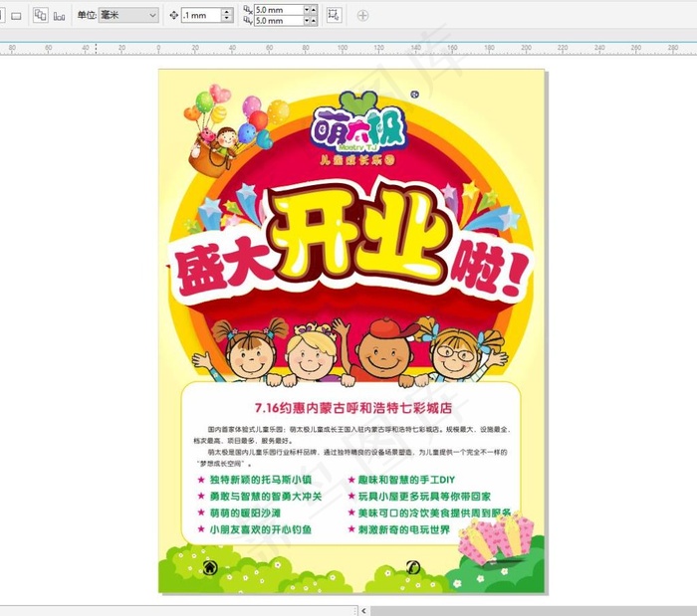Edit duplicate distance Y 5.0 mm field
Viewport: 697px width, 616px height.
click(x=278, y=21)
